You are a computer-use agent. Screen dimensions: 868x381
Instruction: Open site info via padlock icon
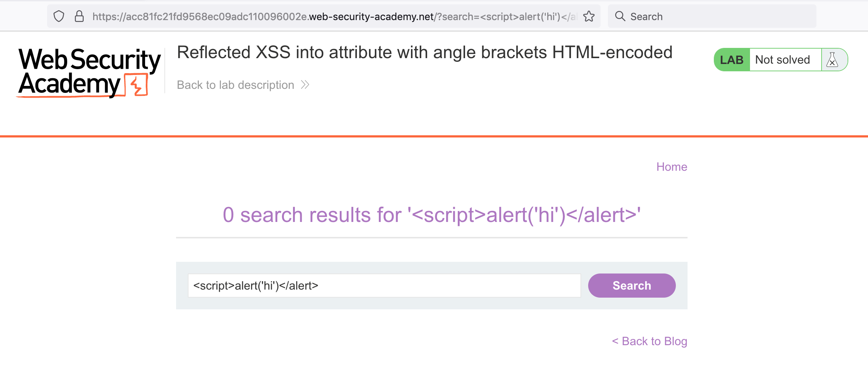tap(79, 16)
